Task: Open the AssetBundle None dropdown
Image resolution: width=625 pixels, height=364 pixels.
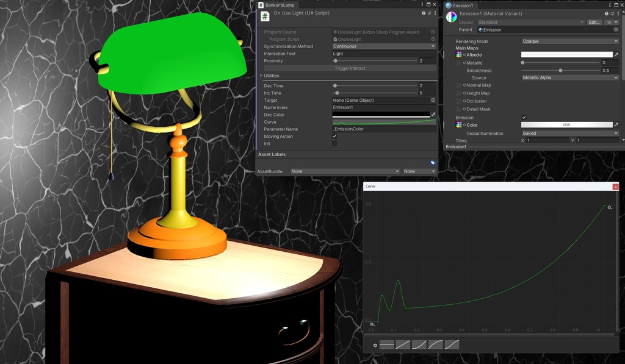Action: [345, 171]
